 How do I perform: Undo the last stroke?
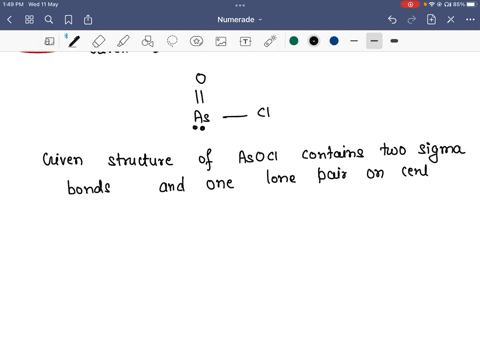pos(392,20)
